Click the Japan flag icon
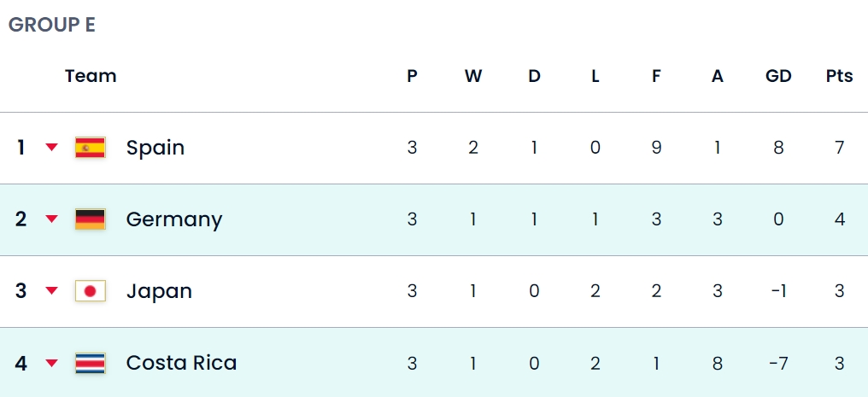This screenshot has width=868, height=397. (91, 291)
